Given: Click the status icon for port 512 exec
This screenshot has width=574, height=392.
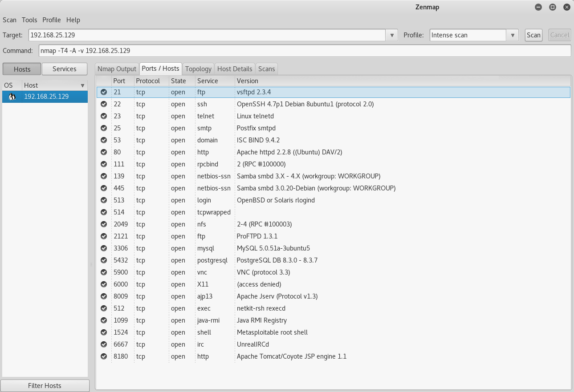Looking at the screenshot, I should point(104,308).
